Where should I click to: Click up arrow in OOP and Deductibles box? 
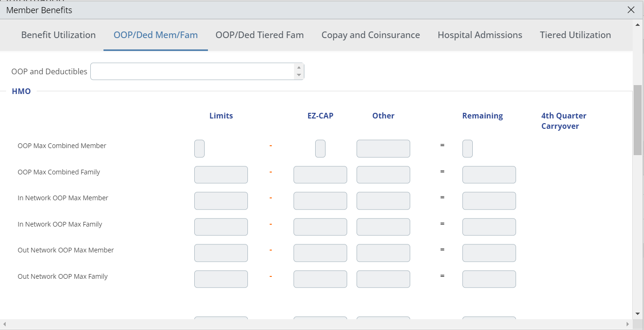[x=299, y=68]
